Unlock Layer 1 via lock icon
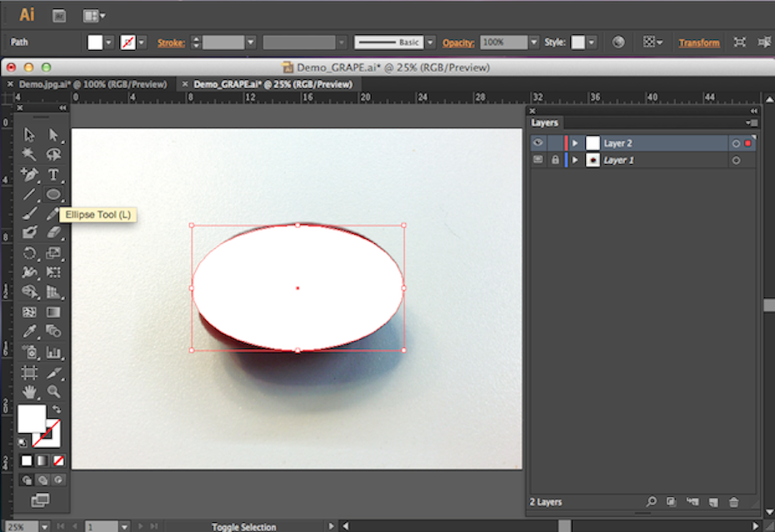775x532 pixels. 555,160
